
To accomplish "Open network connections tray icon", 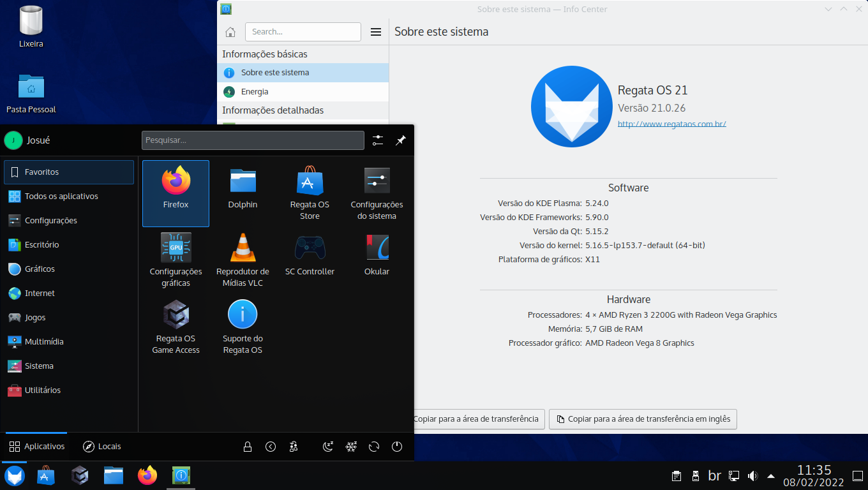I will point(734,476).
